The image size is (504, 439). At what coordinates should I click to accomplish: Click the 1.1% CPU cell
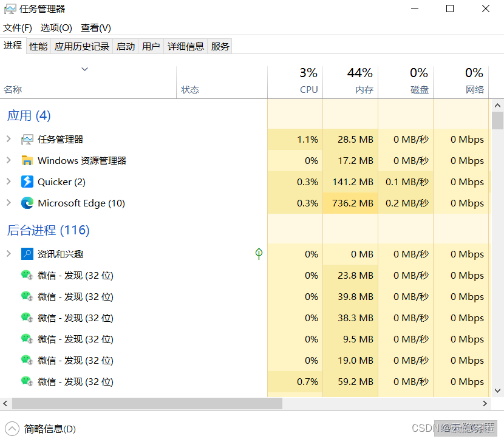[295, 140]
